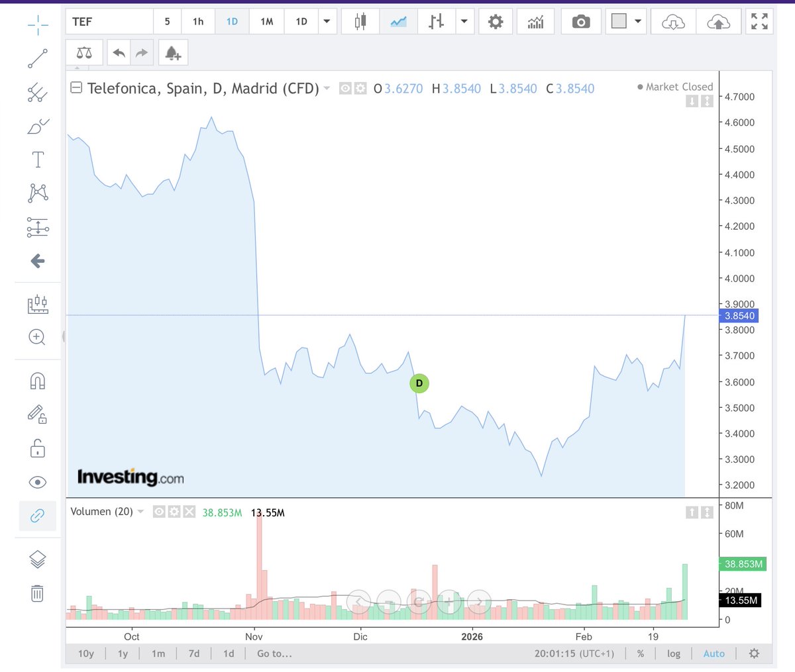Toggle hide all drawings eye icon
795x672 pixels.
[x=38, y=482]
